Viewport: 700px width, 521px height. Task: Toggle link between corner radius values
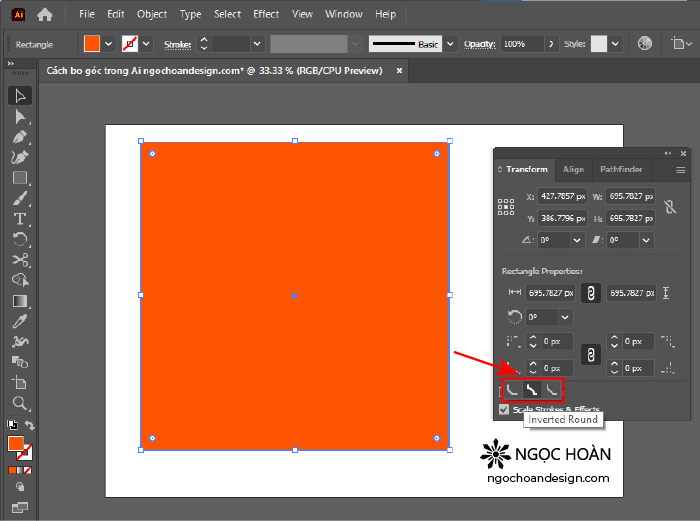[x=591, y=355]
